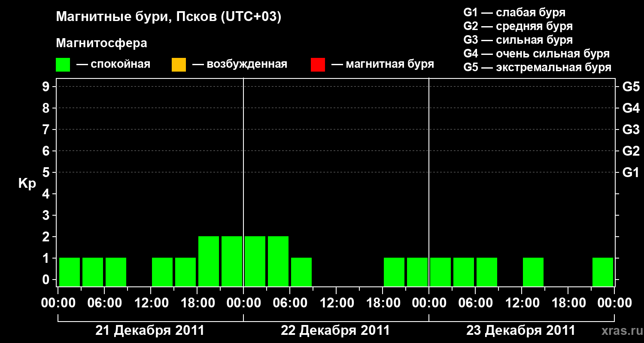
Task: Click the Kp 2 bar for 00:00–03:00 on 22 Декабря
Action: click(255, 261)
